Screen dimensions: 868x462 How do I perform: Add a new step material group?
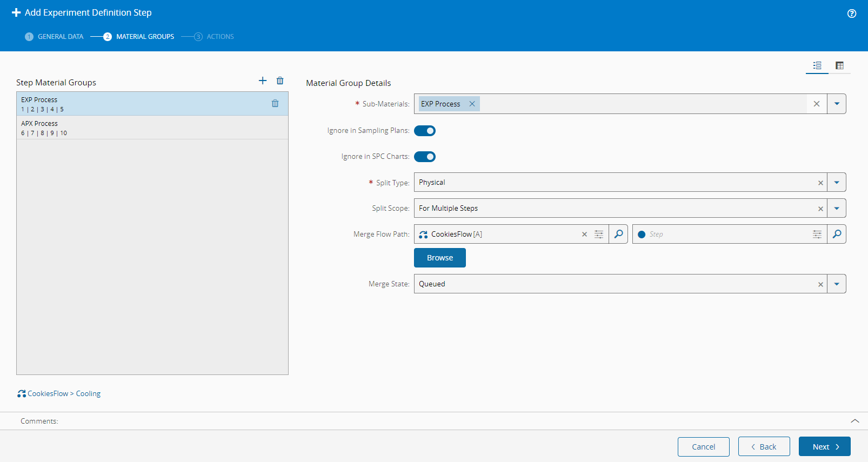pyautogui.click(x=263, y=81)
